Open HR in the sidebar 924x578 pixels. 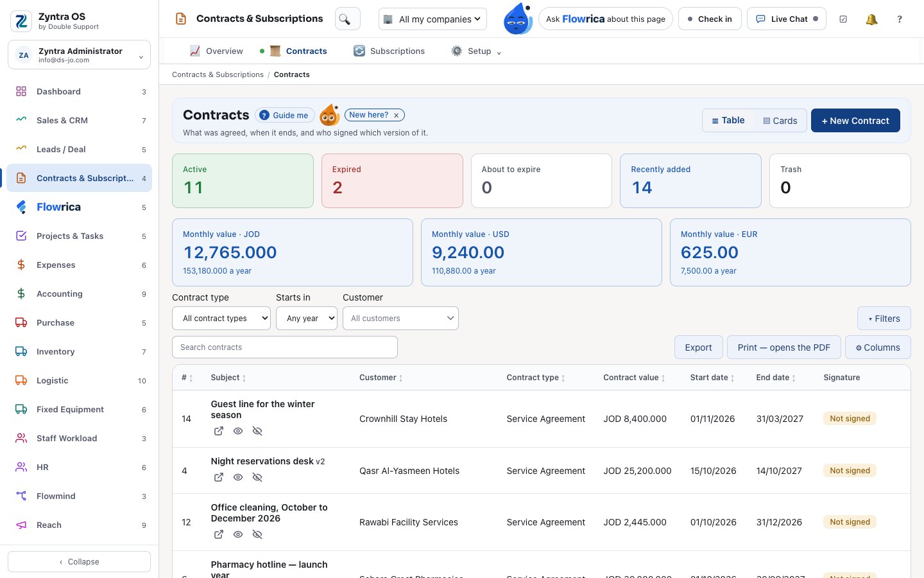tap(80, 467)
